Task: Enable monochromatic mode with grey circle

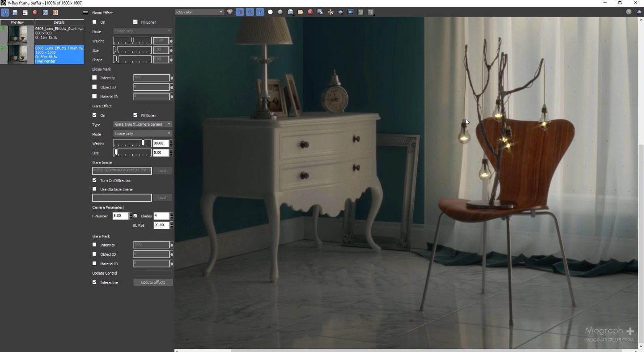Action: 280,12
